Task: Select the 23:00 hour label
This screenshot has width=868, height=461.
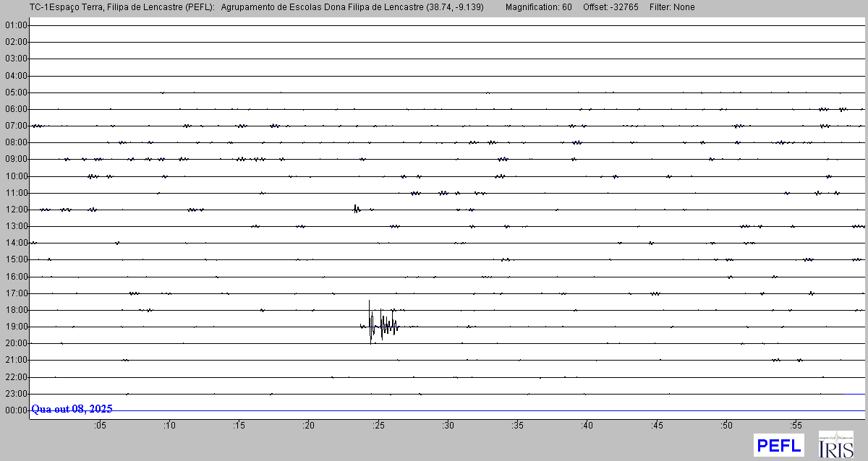Action: 15,394
